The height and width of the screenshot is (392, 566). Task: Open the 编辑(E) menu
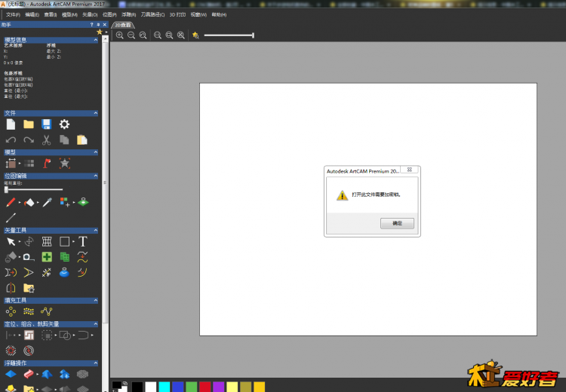click(32, 15)
